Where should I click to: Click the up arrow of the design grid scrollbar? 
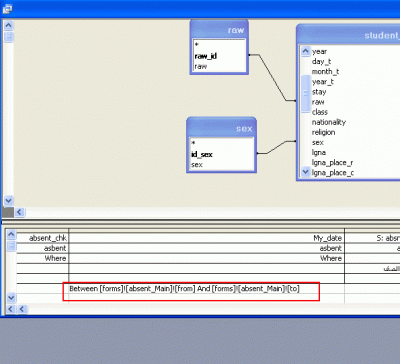click(x=11, y=235)
